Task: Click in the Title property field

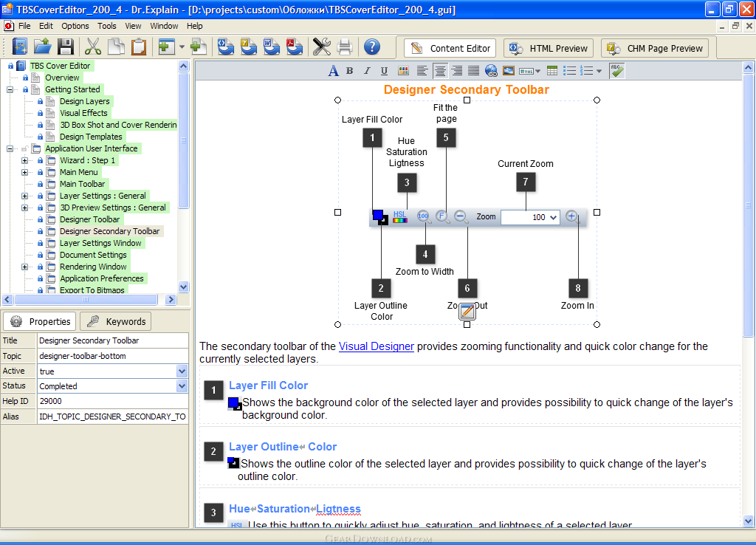Action: [113, 340]
